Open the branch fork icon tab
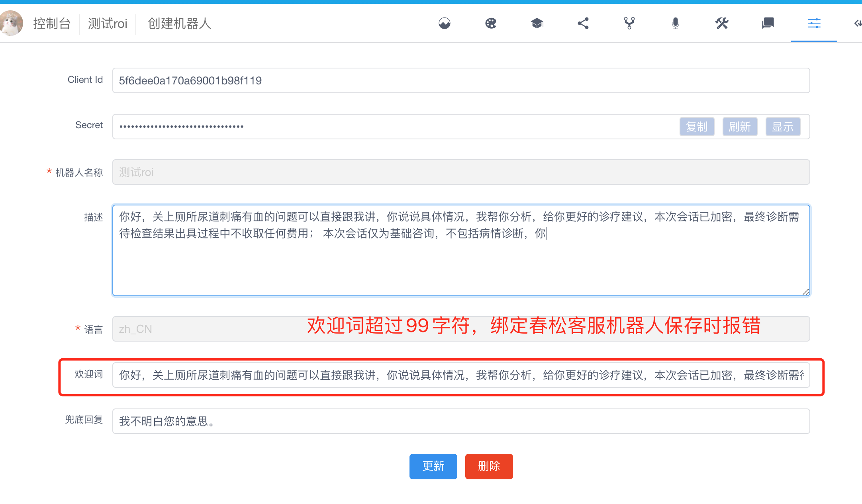 click(629, 23)
